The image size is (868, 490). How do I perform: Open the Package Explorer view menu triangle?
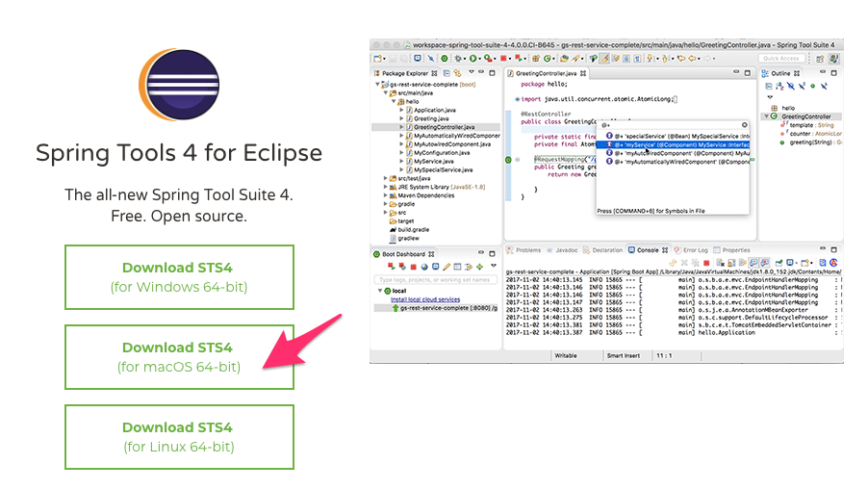472,71
